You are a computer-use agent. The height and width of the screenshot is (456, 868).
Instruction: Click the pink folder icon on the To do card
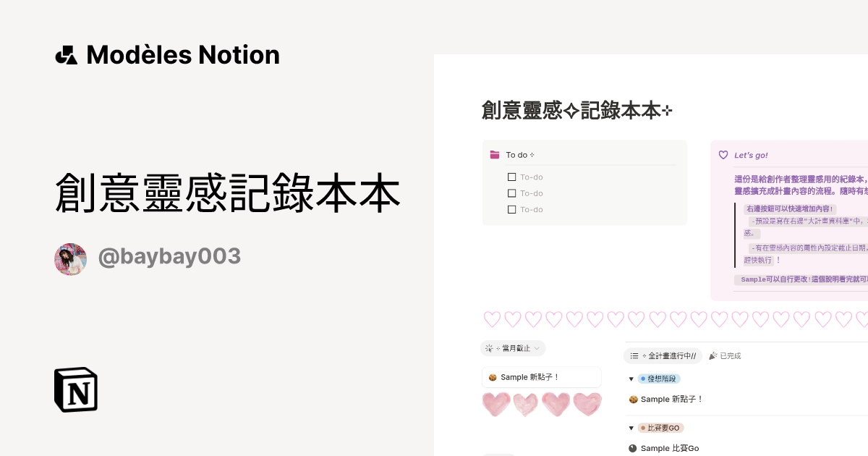495,154
